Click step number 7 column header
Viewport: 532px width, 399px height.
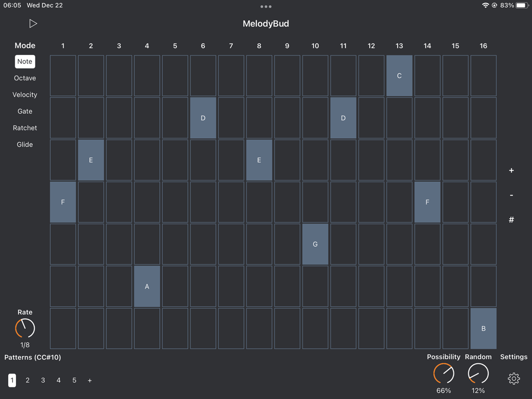(231, 46)
